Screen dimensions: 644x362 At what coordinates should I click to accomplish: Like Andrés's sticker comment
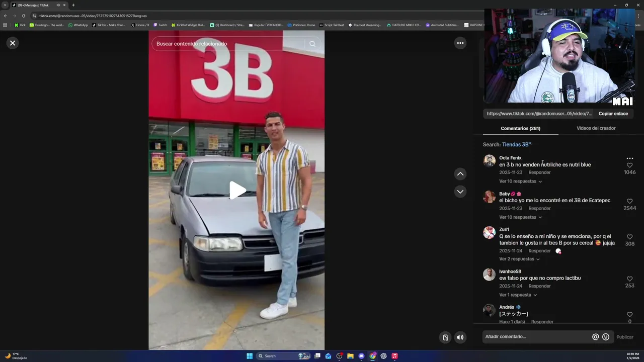point(629,315)
